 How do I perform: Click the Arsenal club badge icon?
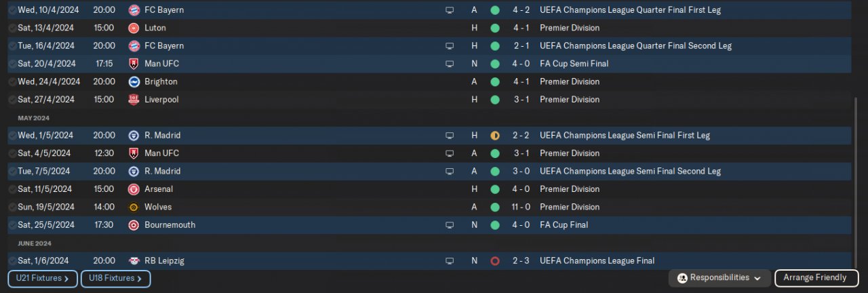pos(134,189)
